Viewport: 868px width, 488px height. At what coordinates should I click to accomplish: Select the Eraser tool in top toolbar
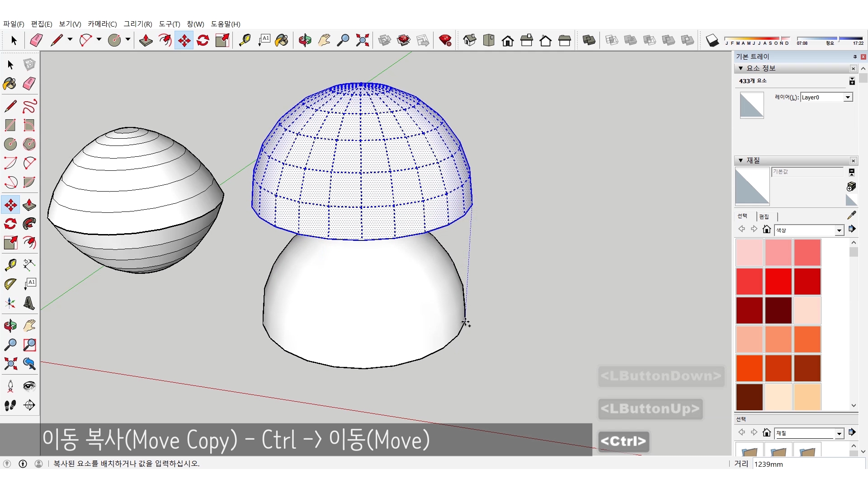[x=36, y=40]
